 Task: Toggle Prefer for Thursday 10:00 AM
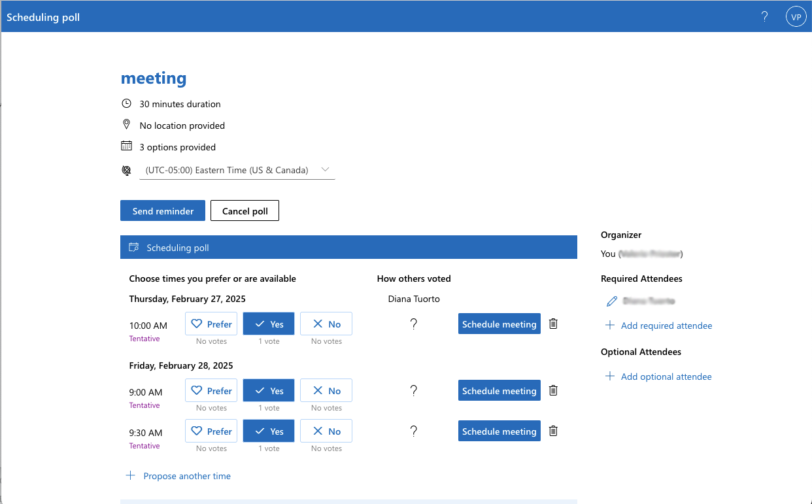pos(211,324)
